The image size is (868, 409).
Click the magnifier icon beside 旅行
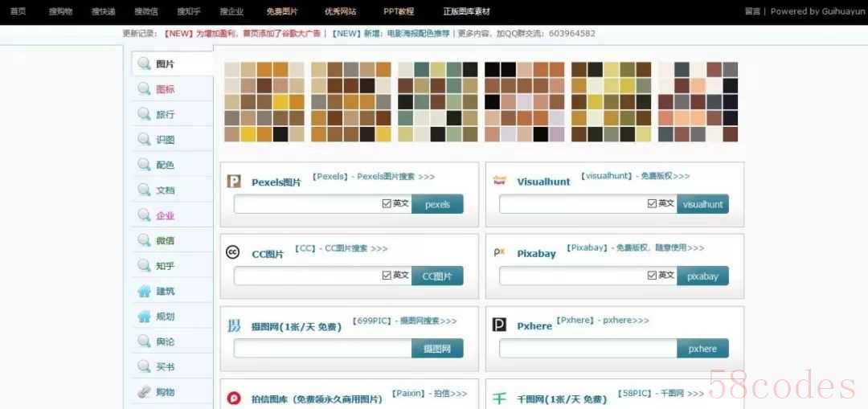(x=144, y=114)
